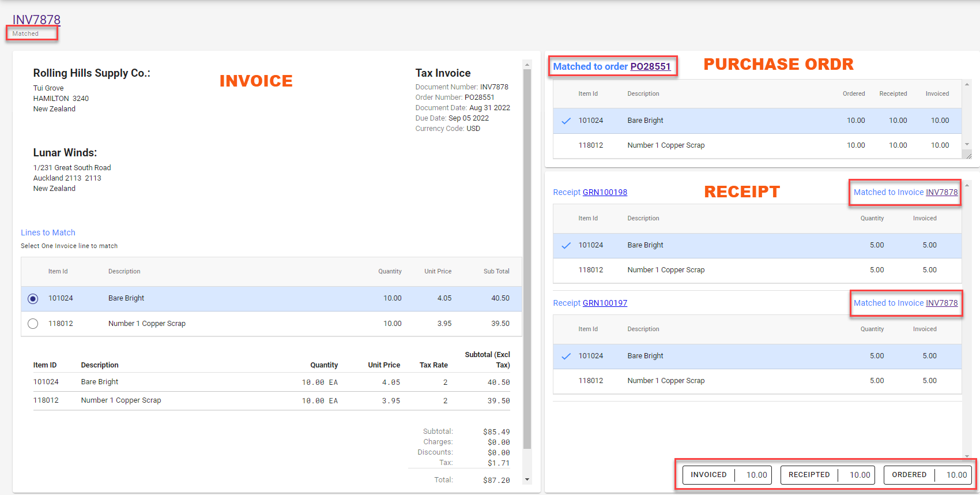The image size is (980, 495).
Task: Click purchase order table scroll down arrow
Action: click(x=967, y=144)
